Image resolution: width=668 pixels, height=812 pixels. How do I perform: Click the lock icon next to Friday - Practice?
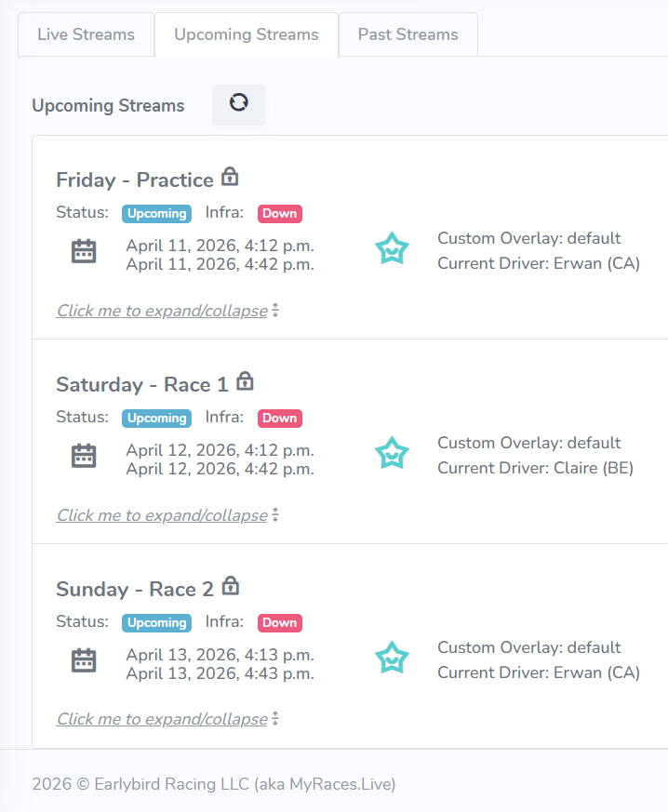pyautogui.click(x=230, y=177)
